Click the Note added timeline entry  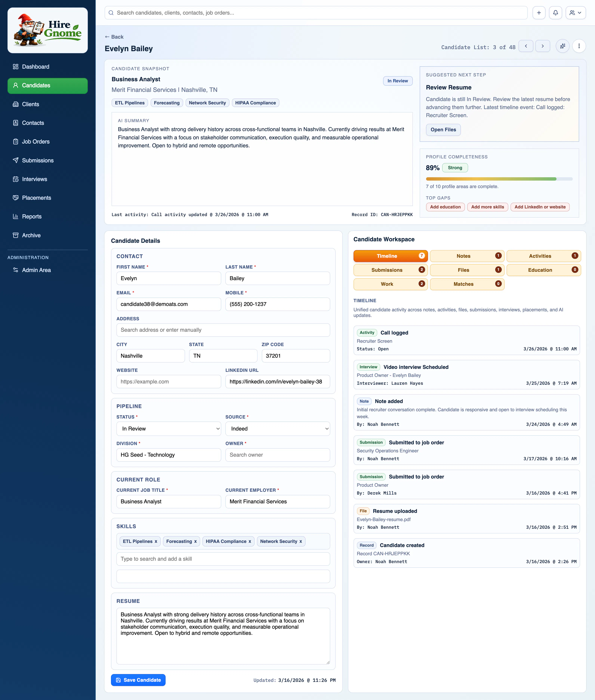click(x=466, y=413)
